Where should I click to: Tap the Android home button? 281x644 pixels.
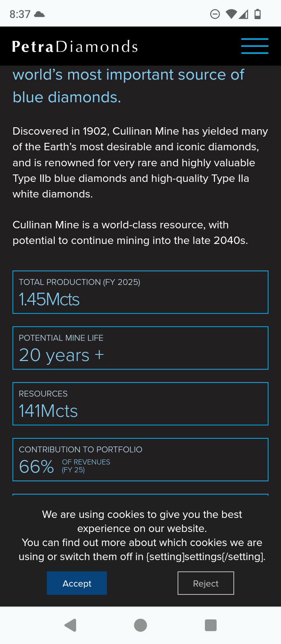click(140, 625)
